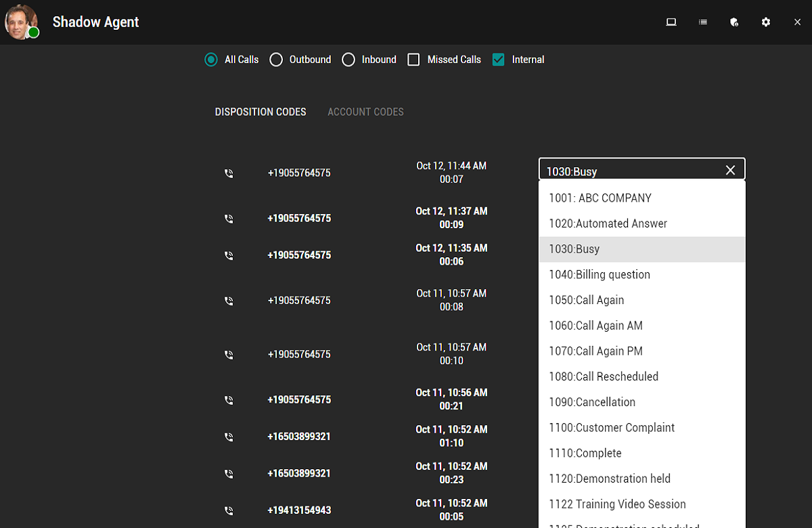The width and height of the screenshot is (812, 528).
Task: Click call icon for Oct 12, 11:44 AM call
Action: pos(229,173)
